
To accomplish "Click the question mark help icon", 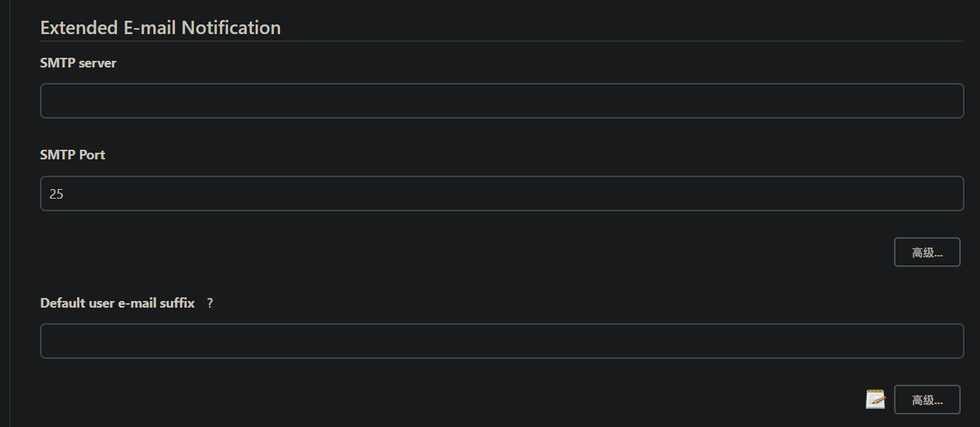I will coord(210,303).
